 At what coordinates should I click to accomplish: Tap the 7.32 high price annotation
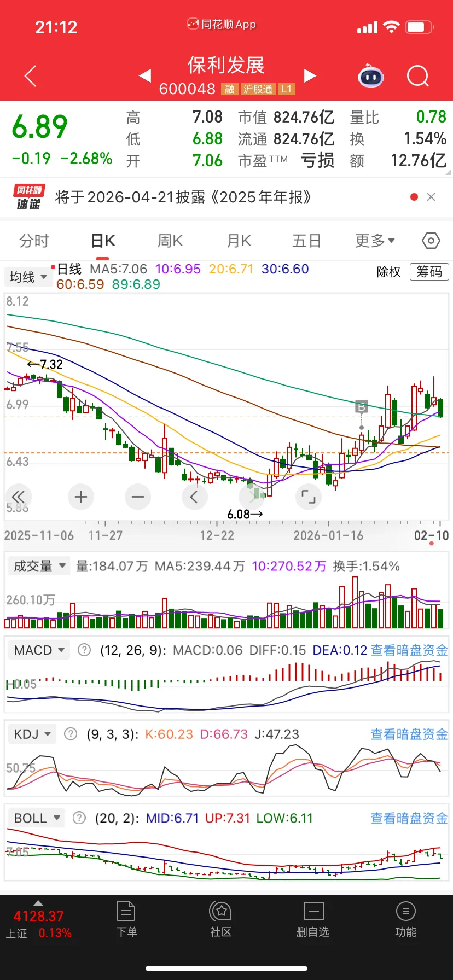(45, 364)
